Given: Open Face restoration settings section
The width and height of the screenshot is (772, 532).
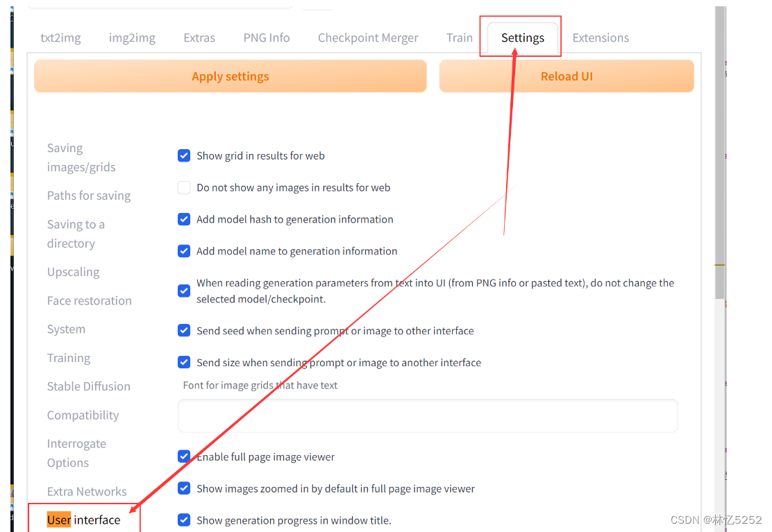Looking at the screenshot, I should point(89,300).
